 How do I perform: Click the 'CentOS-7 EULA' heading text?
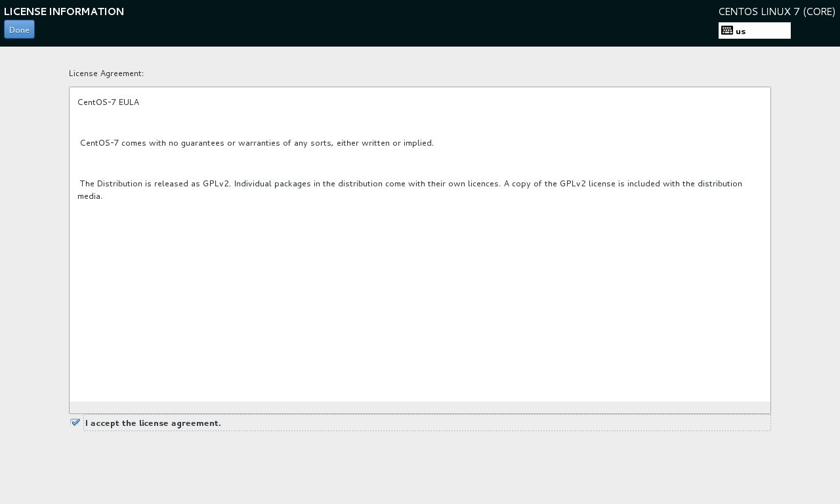[x=108, y=102]
